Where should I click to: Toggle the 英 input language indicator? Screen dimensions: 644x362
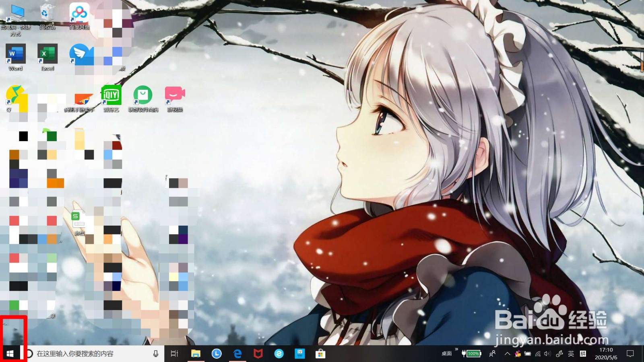[x=571, y=354]
